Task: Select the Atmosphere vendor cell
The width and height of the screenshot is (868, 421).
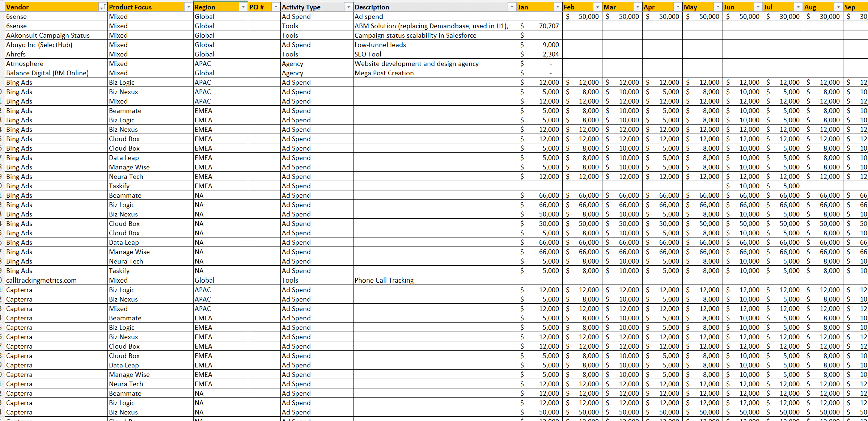Action: coord(56,63)
